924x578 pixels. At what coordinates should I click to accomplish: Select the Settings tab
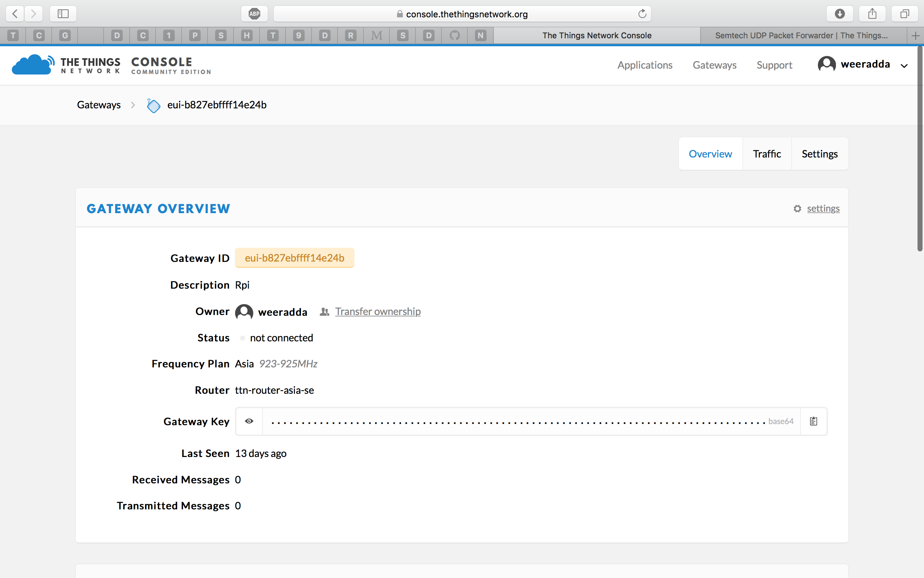819,154
